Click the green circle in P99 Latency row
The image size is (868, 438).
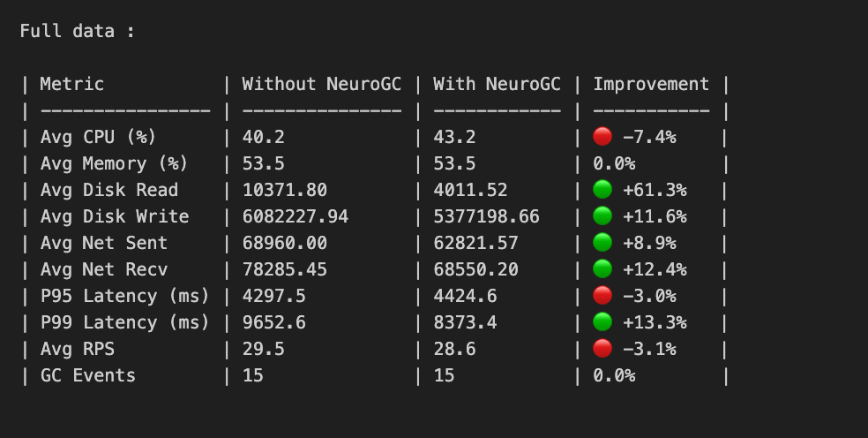click(x=602, y=322)
